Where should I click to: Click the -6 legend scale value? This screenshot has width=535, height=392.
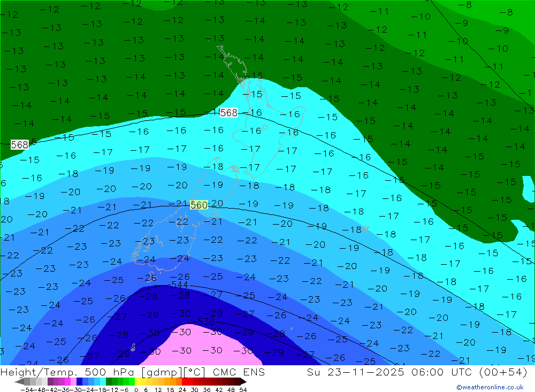click(x=124, y=390)
